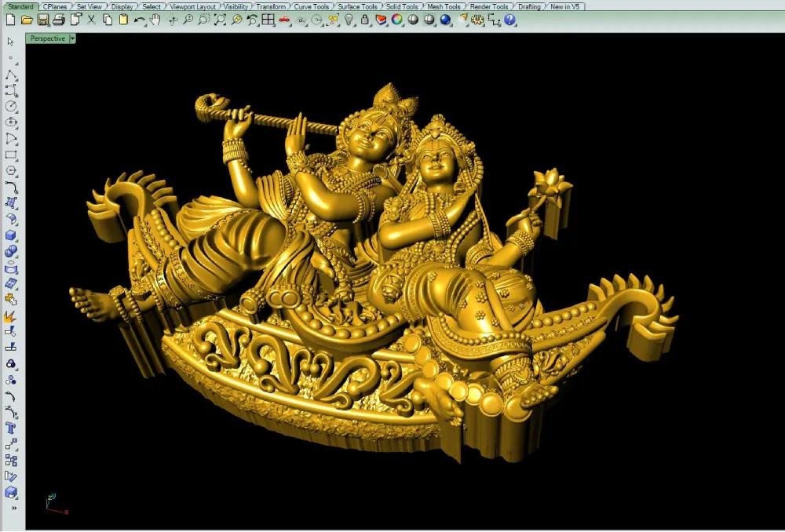The height and width of the screenshot is (532, 785).
Task: Open Options gear icon
Action: [477, 20]
